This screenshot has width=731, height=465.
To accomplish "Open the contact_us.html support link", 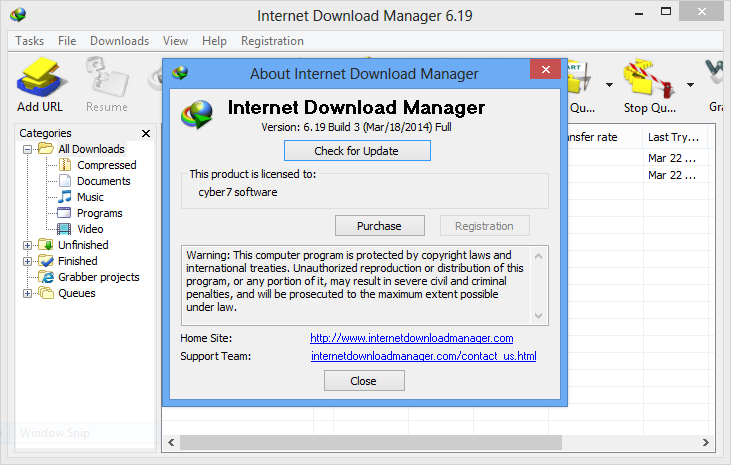I will pyautogui.click(x=424, y=356).
